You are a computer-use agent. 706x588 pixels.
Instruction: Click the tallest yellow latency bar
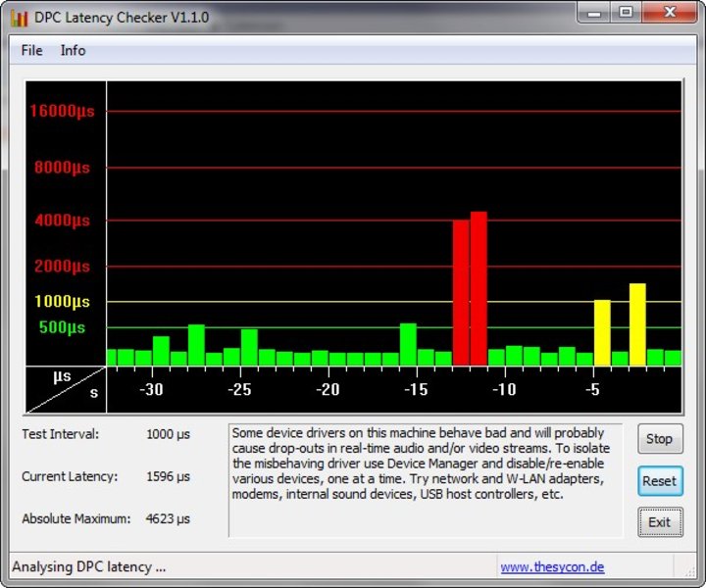tap(637, 324)
